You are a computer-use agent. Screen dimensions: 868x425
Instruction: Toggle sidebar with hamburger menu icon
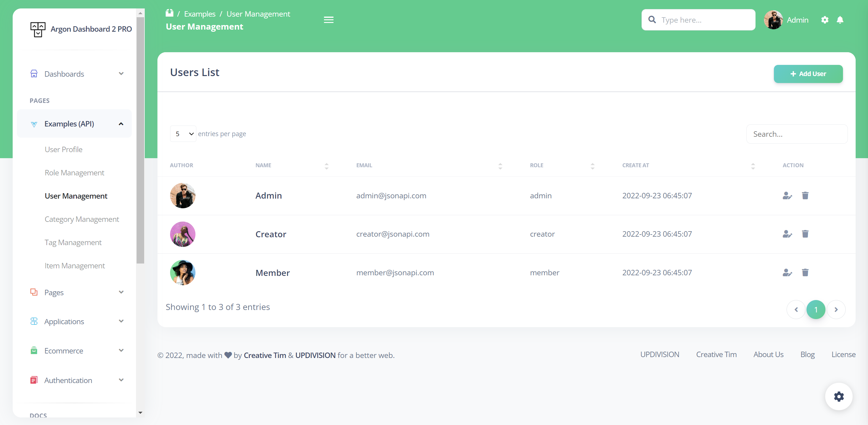[x=328, y=20]
